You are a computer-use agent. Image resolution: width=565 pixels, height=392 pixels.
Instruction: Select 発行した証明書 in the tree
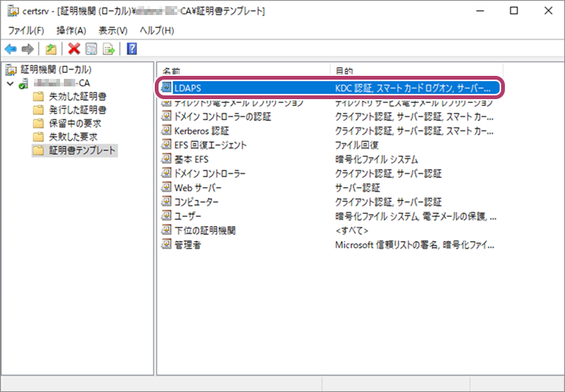click(77, 110)
